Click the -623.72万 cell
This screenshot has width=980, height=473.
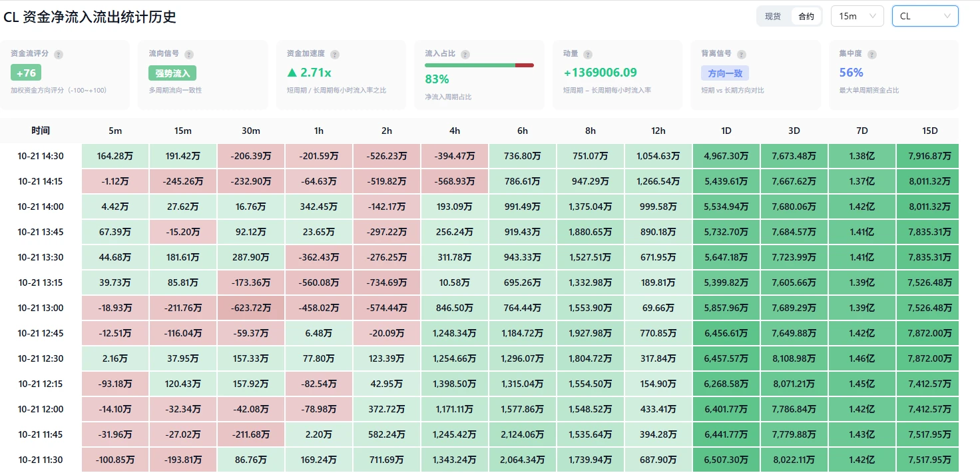click(251, 308)
